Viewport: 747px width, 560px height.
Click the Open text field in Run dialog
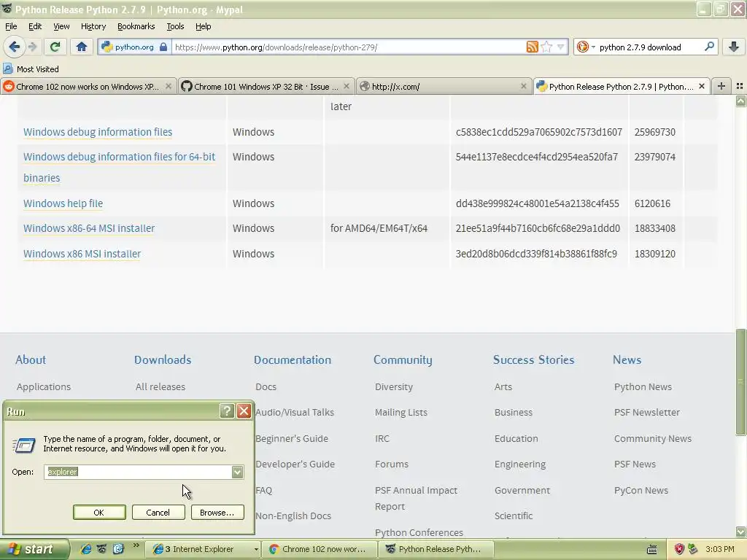tap(138, 472)
